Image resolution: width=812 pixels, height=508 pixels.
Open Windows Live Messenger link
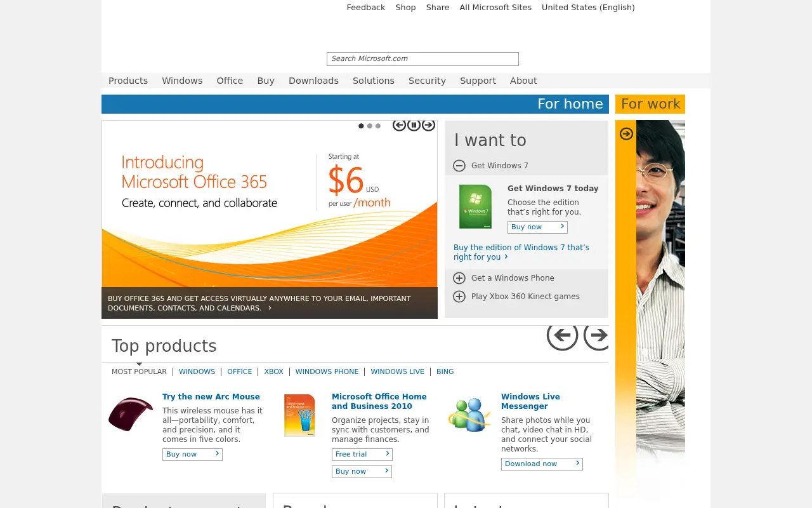click(530, 401)
